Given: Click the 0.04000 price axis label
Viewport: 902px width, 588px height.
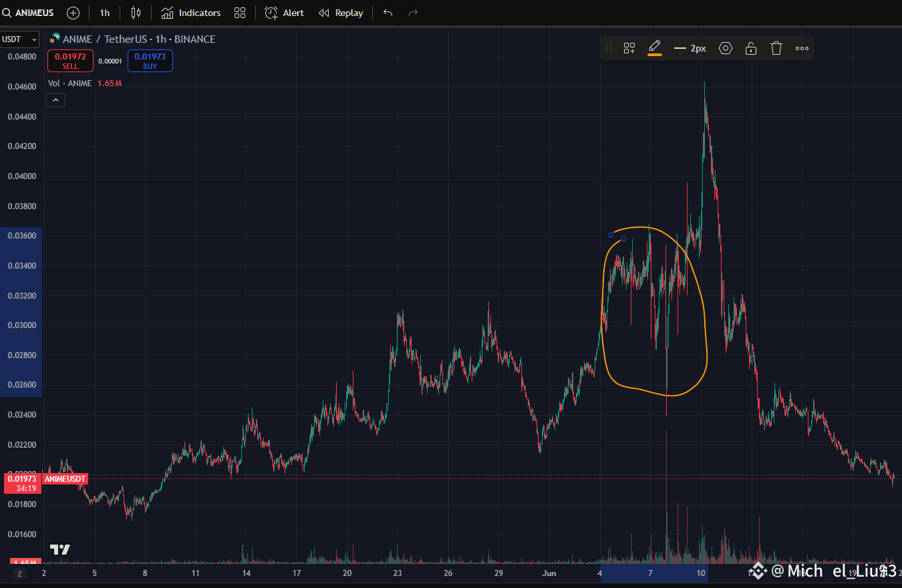Looking at the screenshot, I should [x=22, y=176].
